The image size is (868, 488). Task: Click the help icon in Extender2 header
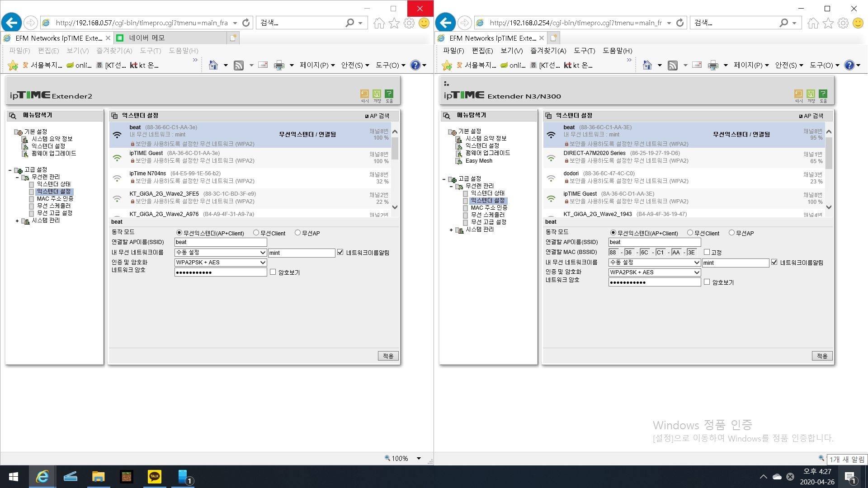[x=389, y=94]
